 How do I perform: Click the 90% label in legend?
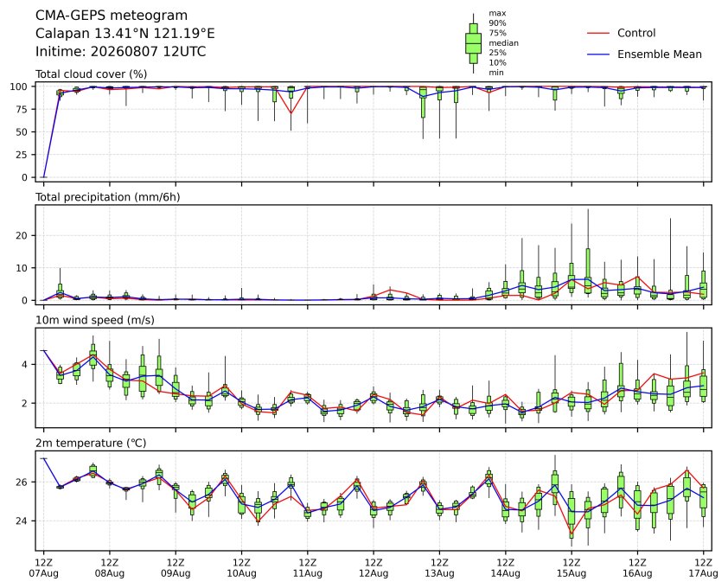coord(497,23)
